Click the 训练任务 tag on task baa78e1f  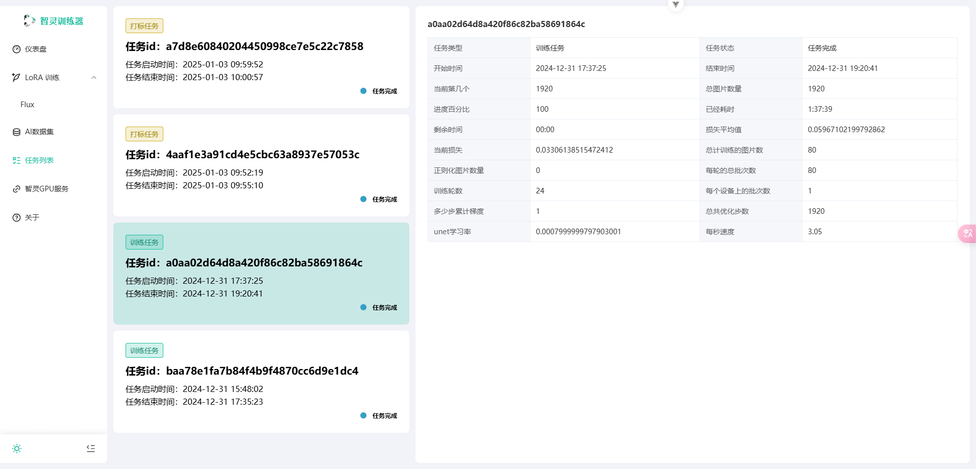pyautogui.click(x=144, y=351)
